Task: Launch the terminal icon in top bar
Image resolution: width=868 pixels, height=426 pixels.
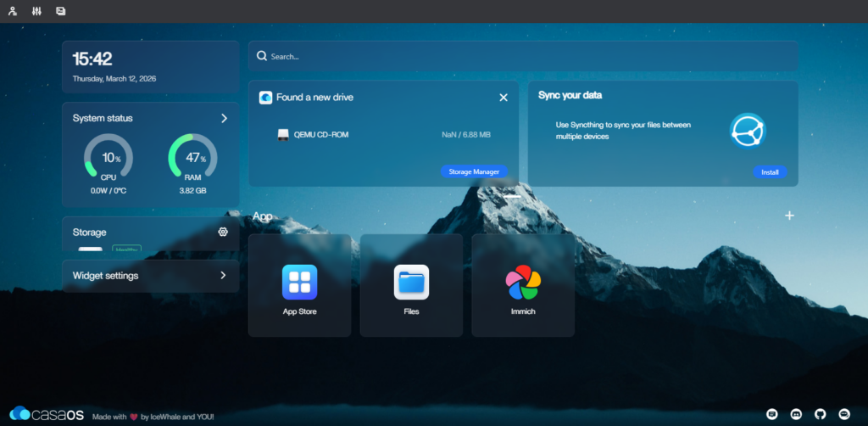Action: pyautogui.click(x=60, y=11)
